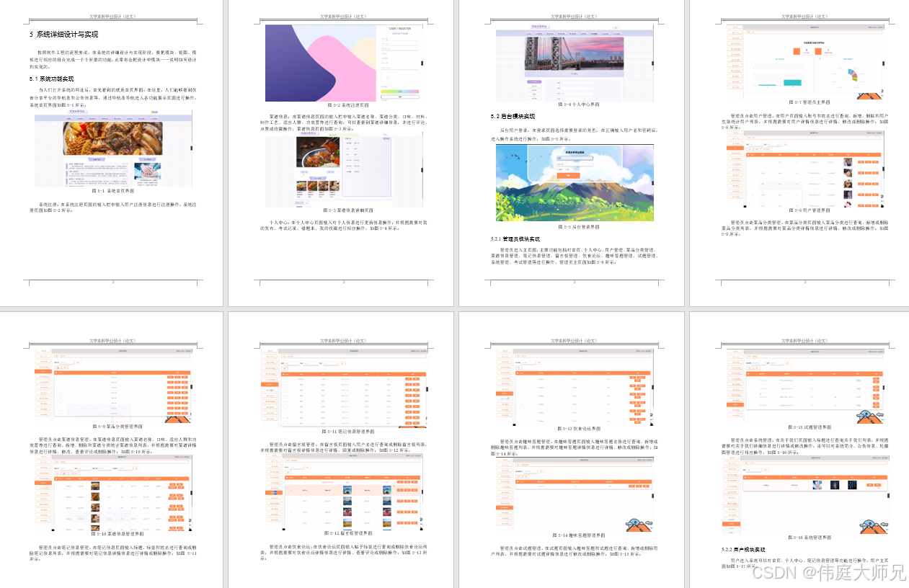Image resolution: width=909 pixels, height=588 pixels.
Task: Open the purple-pink registration page figure
Action: coord(343,63)
